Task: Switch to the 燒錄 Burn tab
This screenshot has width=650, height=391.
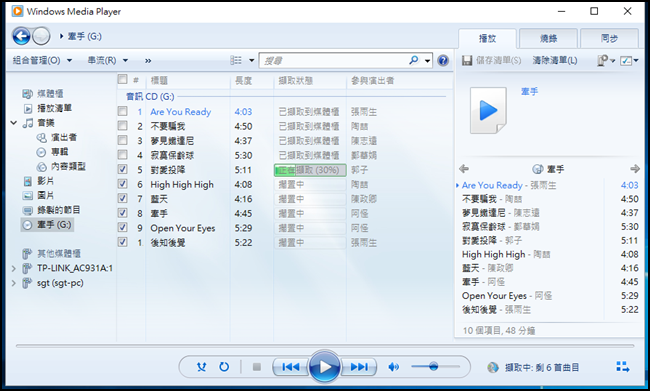Action: (x=548, y=39)
